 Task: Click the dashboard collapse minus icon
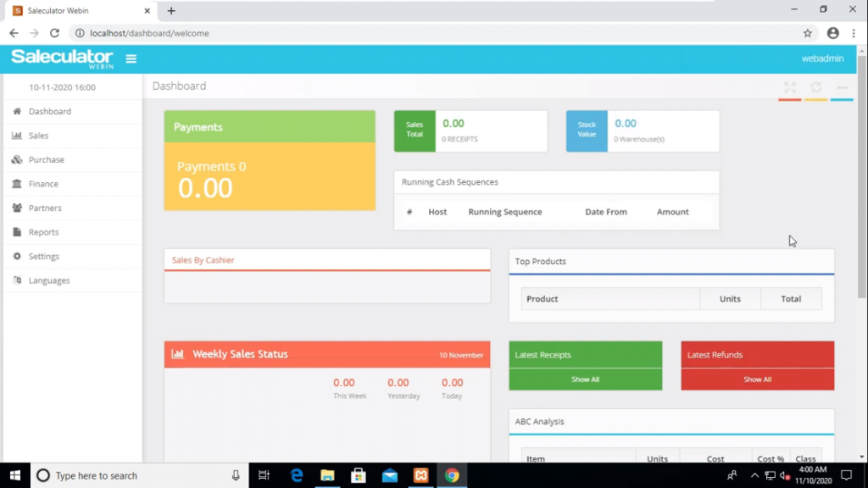842,87
